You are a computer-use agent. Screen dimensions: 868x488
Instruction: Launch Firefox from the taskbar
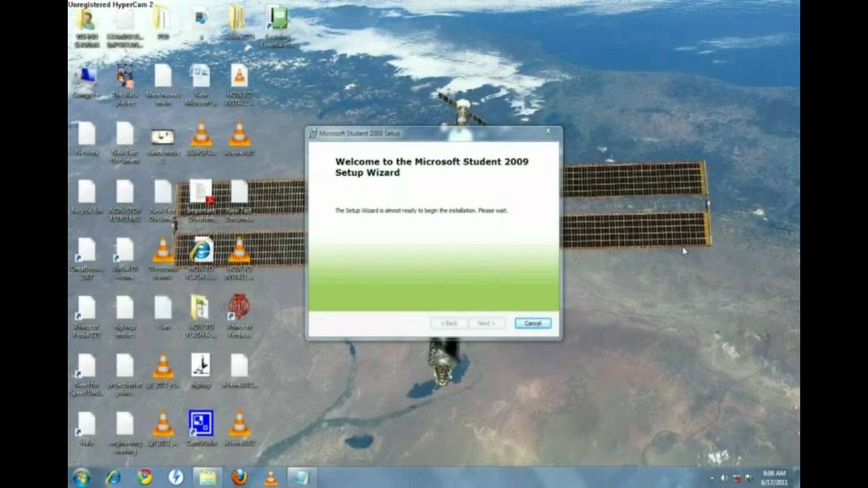(x=239, y=477)
